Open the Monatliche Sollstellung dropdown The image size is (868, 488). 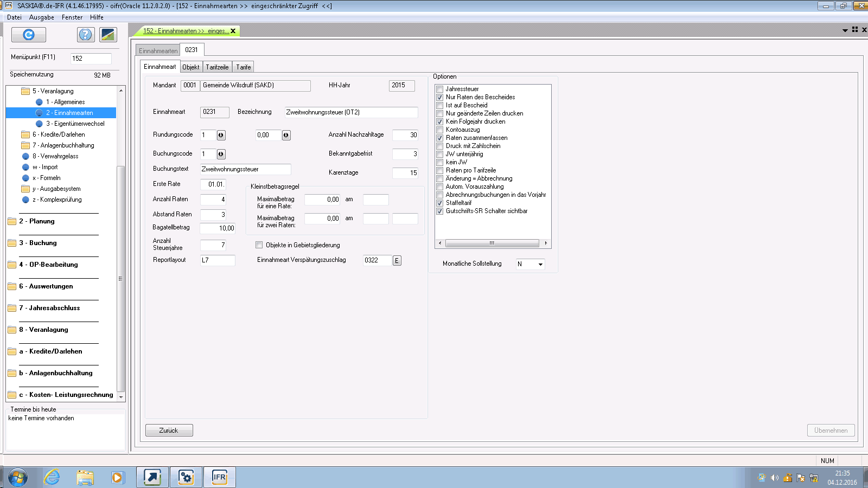tap(540, 265)
